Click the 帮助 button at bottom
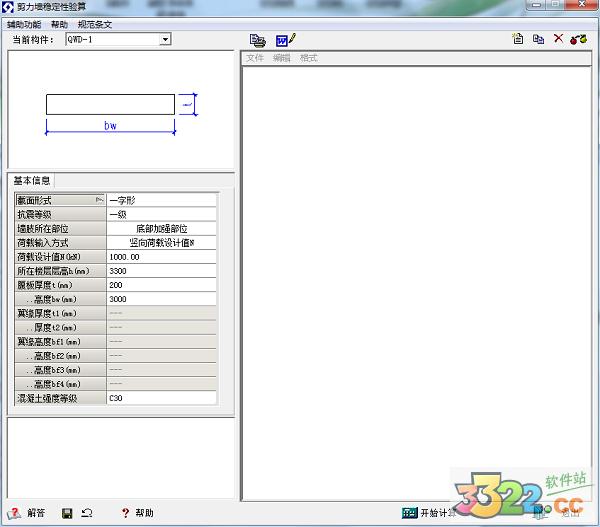600x527 pixels. pos(144,513)
